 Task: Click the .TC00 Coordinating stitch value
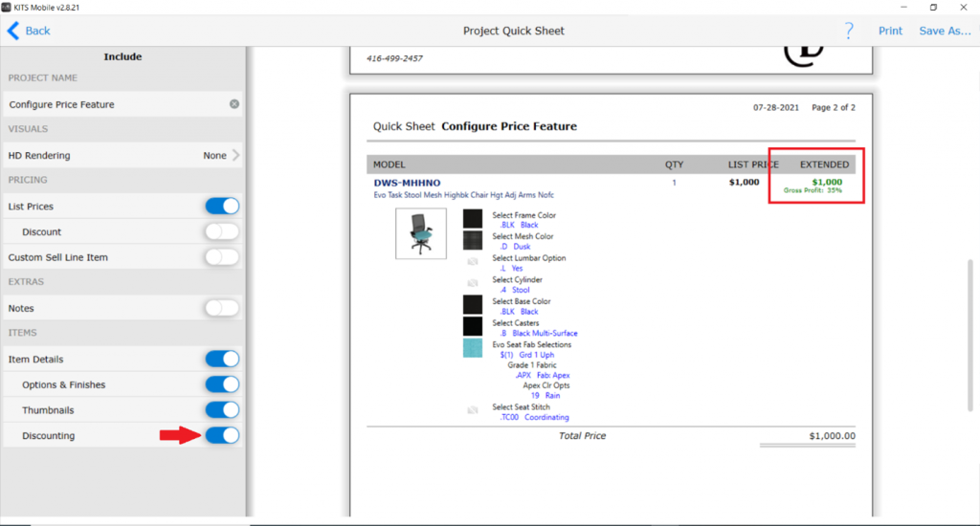[x=535, y=417]
